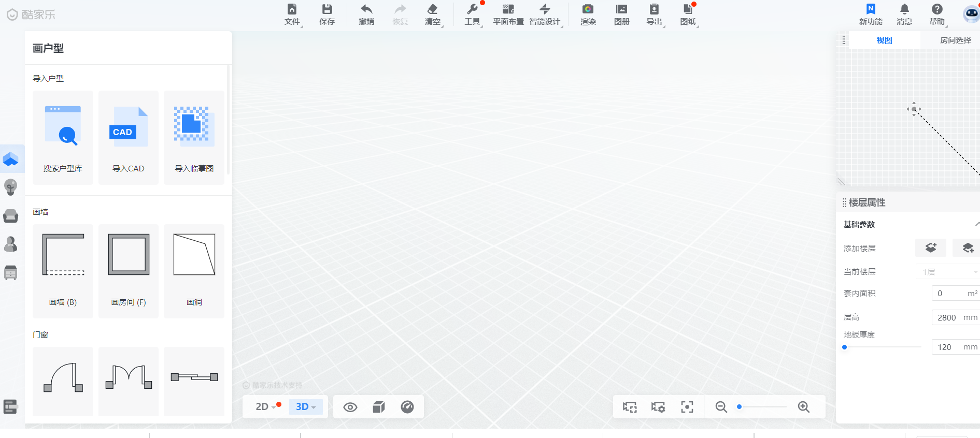The width and height of the screenshot is (980, 438).
Task: Click the 画户型 panel scrollbar
Action: [229, 120]
